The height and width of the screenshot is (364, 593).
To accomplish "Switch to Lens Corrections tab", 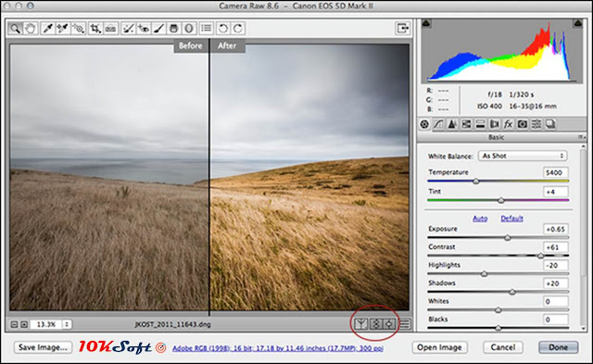I will pos(494,124).
